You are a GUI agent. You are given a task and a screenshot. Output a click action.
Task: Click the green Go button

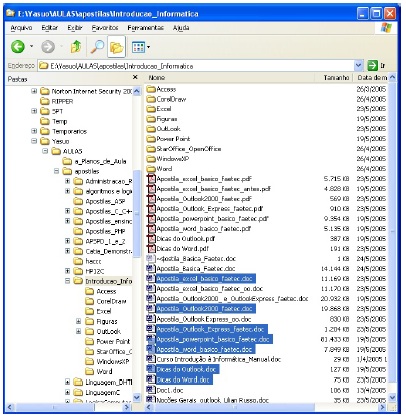[372, 66]
